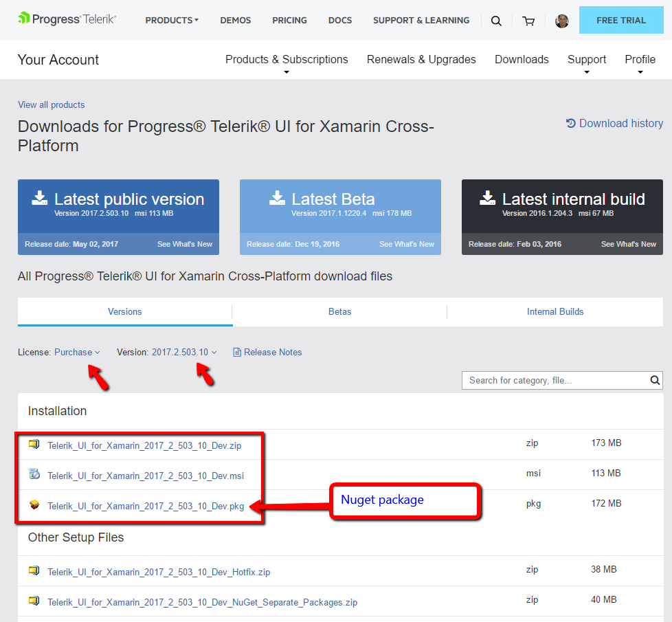Click the search button in file search box
This screenshot has width=672, height=622.
pyautogui.click(x=655, y=380)
